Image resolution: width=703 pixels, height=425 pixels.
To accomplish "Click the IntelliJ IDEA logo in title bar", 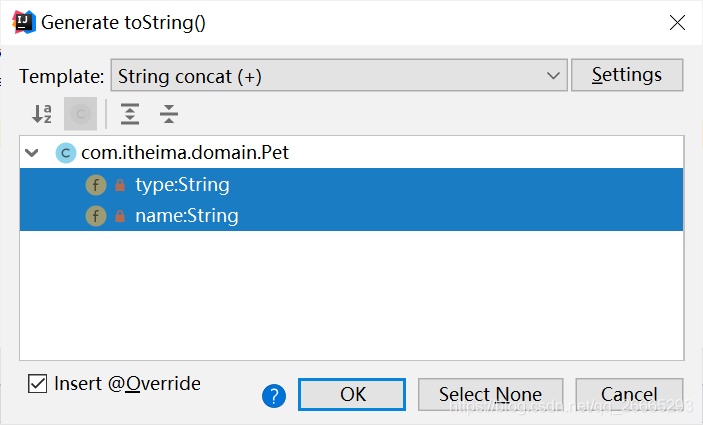I will tap(24, 22).
